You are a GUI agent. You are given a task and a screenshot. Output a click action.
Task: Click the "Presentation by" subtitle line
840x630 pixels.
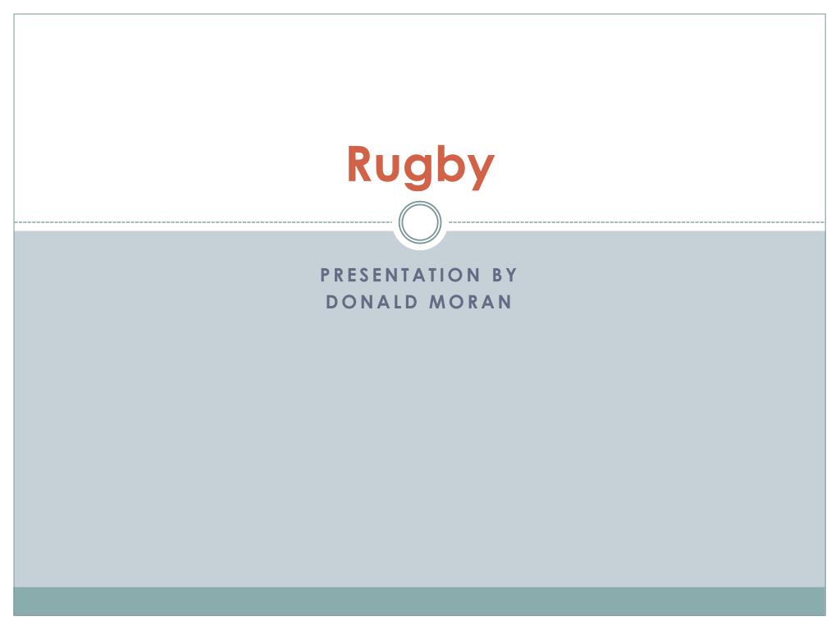click(x=419, y=274)
